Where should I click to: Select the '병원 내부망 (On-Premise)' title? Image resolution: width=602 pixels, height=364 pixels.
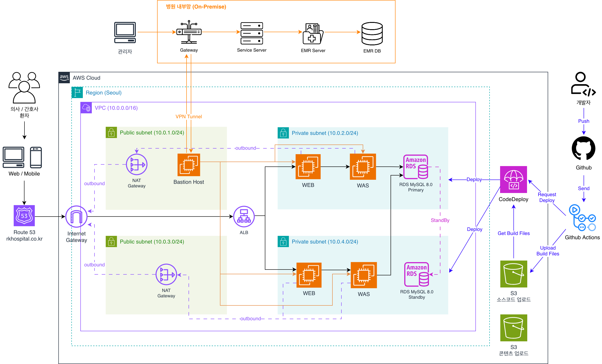196,7
